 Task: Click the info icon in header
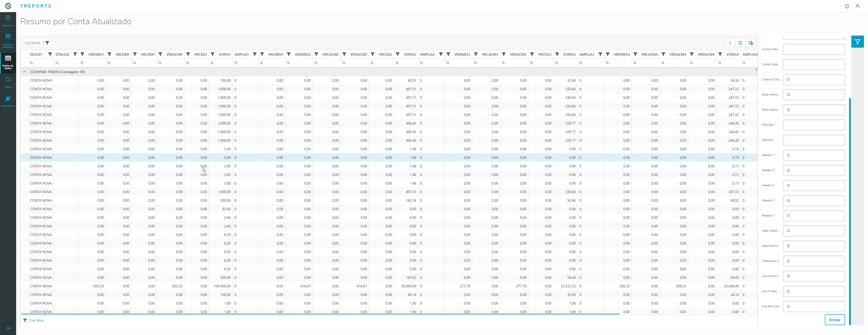point(847,6)
